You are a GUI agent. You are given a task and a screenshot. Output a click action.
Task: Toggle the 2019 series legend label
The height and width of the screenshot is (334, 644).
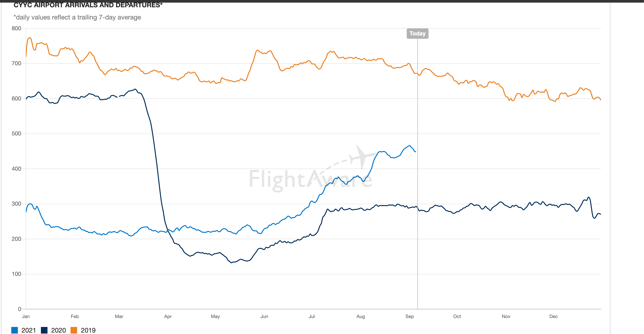88,330
